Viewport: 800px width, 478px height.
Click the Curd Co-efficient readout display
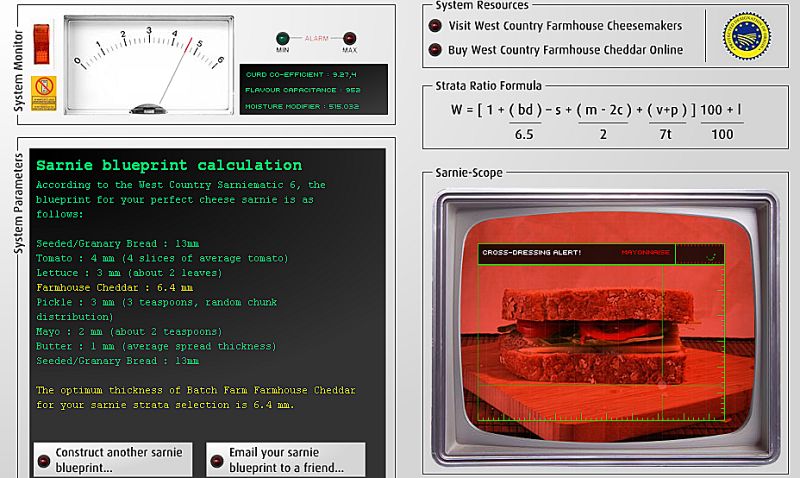click(x=301, y=73)
